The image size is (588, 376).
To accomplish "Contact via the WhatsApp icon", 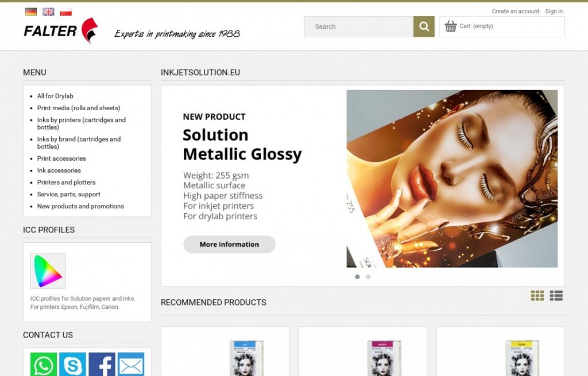I will (44, 364).
